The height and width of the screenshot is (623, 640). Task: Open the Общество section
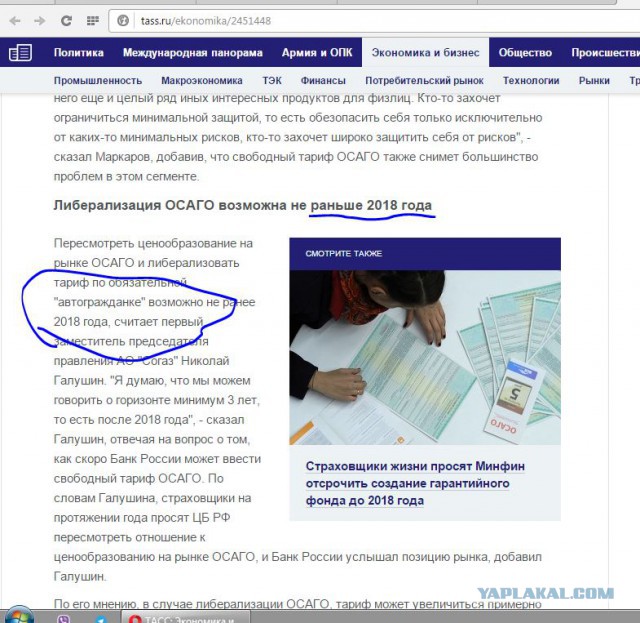525,53
